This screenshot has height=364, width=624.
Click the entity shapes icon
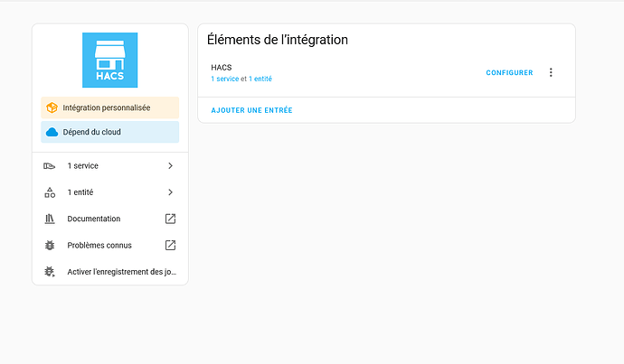click(x=50, y=192)
